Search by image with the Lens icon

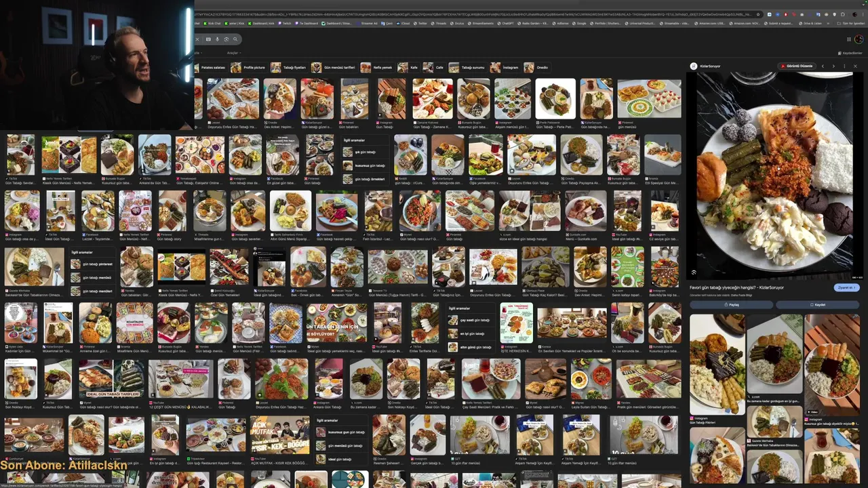[x=226, y=39]
